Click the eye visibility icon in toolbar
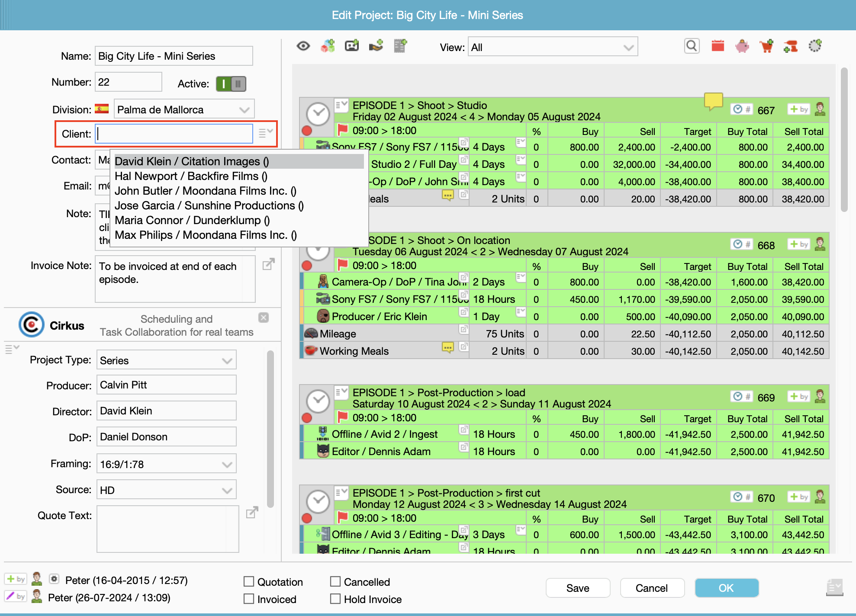Image resolution: width=856 pixels, height=616 pixels. 303,46
